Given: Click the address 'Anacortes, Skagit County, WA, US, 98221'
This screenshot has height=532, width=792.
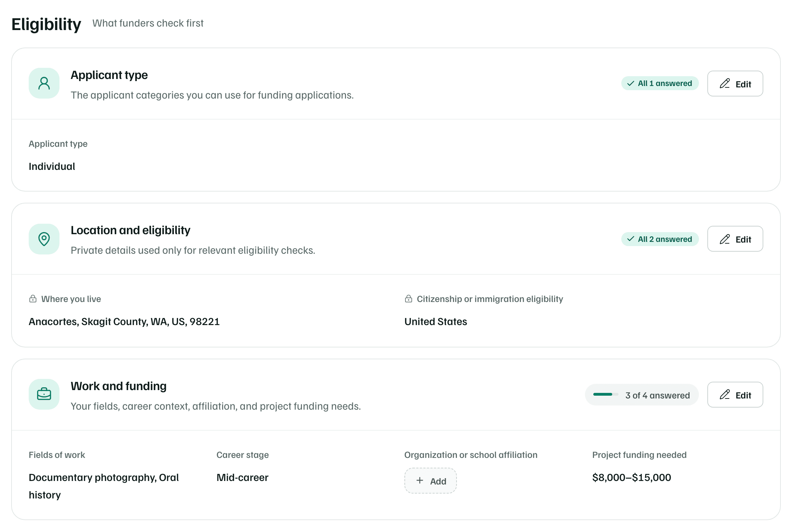Looking at the screenshot, I should coord(124,322).
